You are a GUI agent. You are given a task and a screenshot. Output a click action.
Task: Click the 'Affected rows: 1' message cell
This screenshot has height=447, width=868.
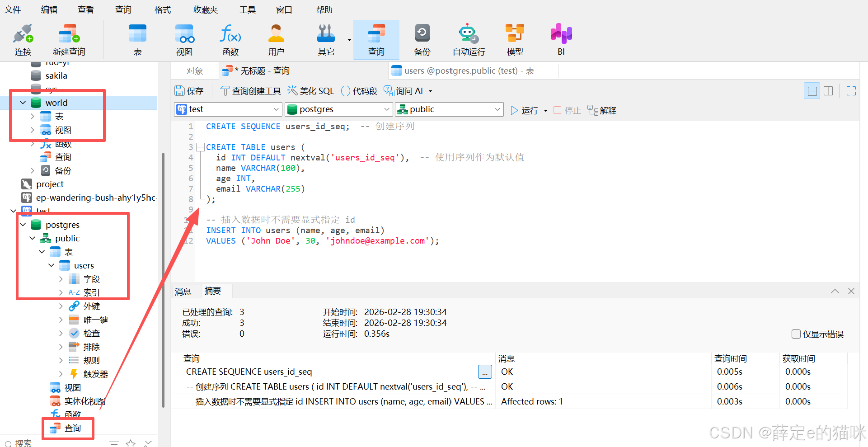pos(603,401)
